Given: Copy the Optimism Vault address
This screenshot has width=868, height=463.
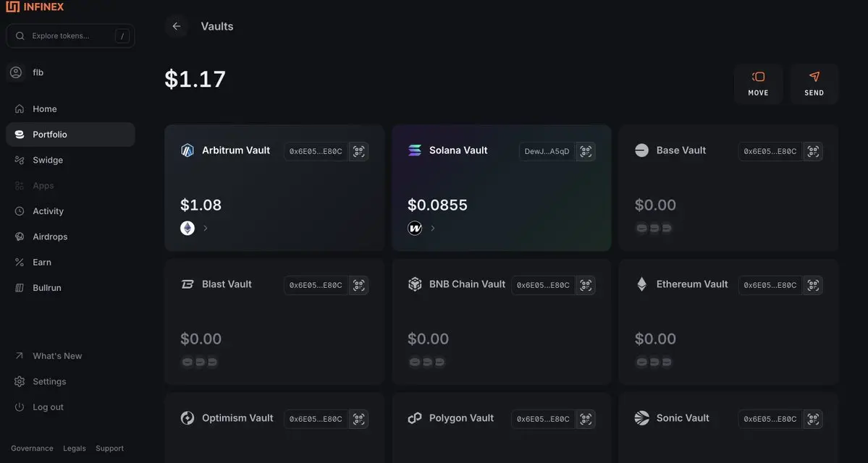Looking at the screenshot, I should [x=316, y=420].
